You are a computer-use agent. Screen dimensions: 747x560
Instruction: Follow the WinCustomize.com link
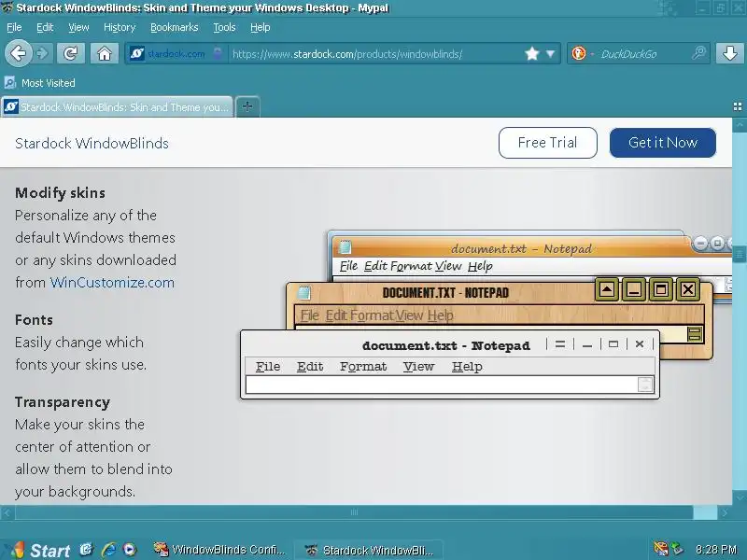[112, 283]
